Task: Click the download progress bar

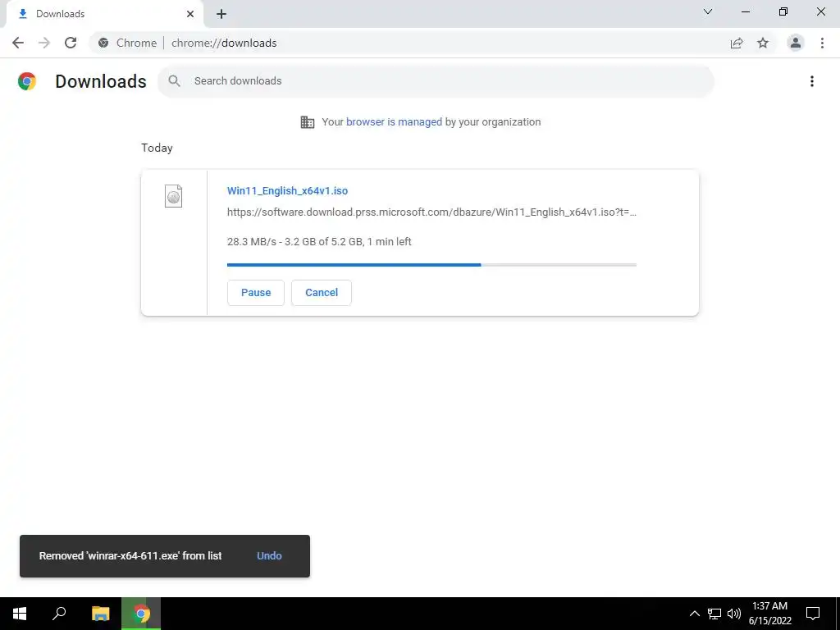Action: click(431, 265)
